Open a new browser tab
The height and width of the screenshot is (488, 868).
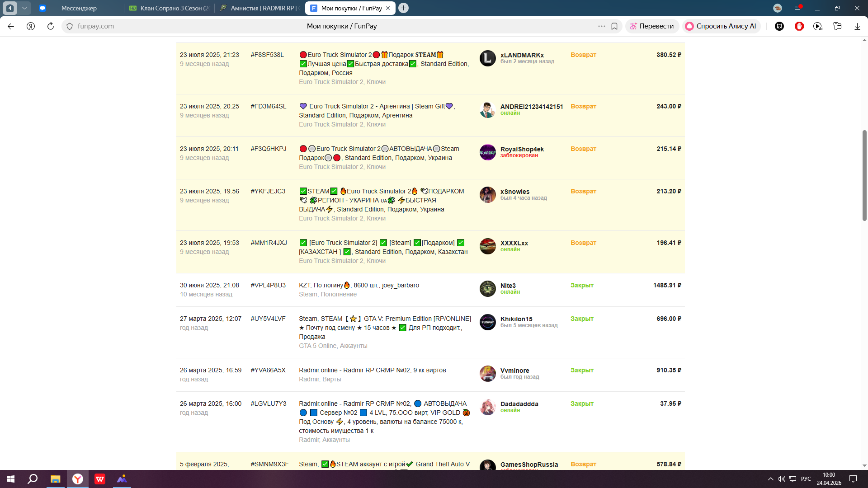point(403,8)
